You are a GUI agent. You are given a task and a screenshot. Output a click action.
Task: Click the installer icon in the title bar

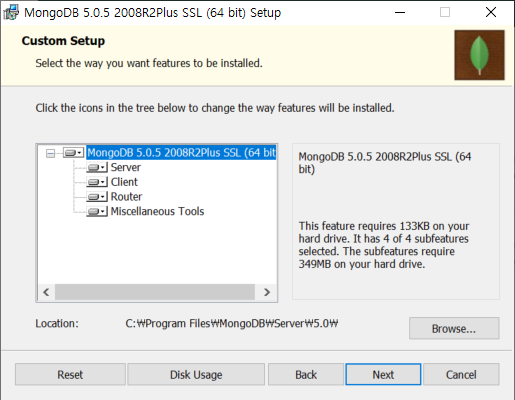point(11,13)
